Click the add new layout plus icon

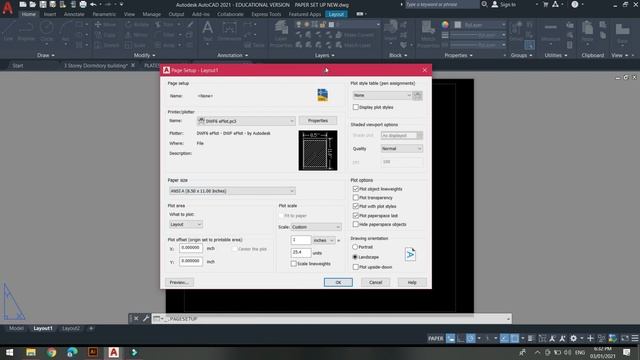coord(91,328)
